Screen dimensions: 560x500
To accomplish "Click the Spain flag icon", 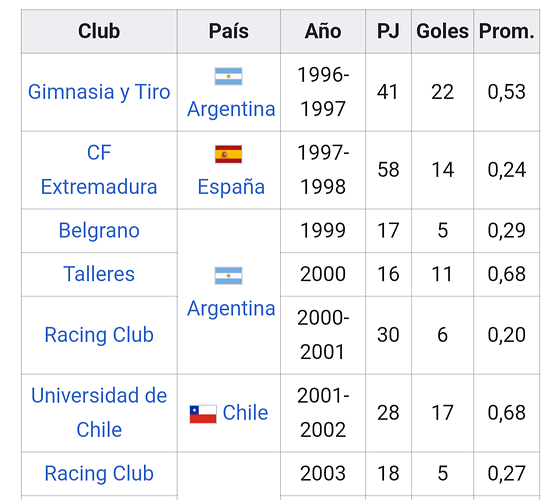I will [x=229, y=154].
